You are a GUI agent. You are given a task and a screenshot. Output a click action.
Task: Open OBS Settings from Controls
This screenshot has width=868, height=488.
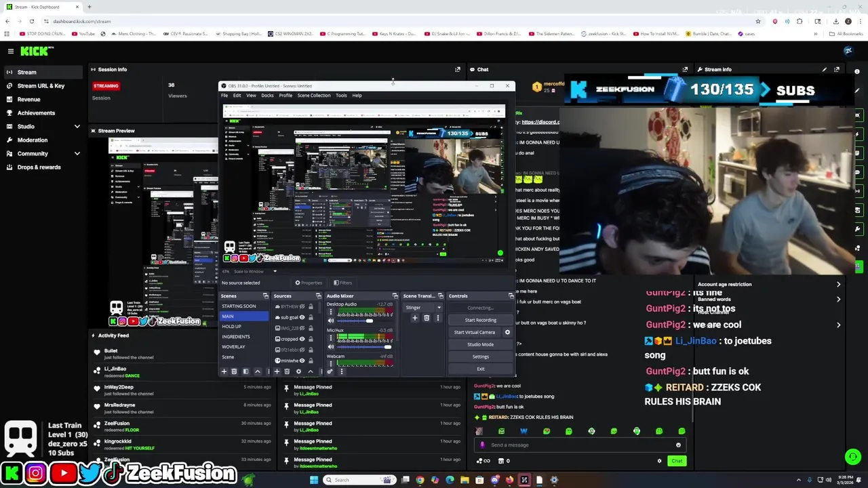point(480,357)
